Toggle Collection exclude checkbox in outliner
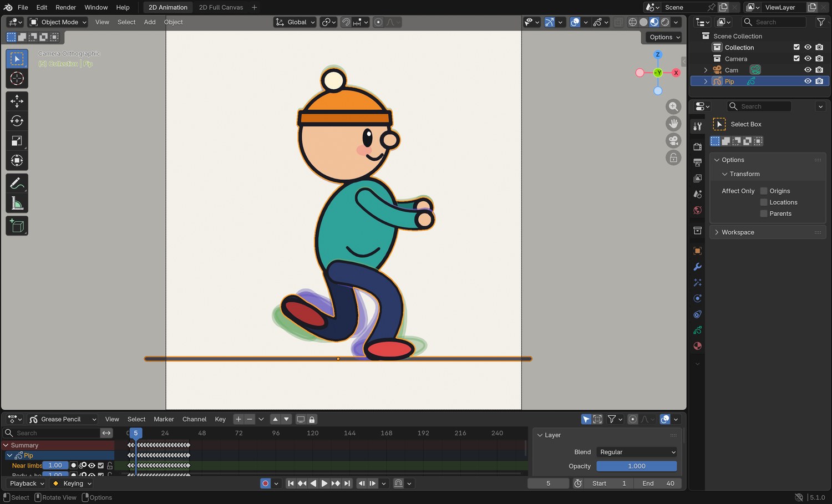The height and width of the screenshot is (504, 832). (797, 47)
